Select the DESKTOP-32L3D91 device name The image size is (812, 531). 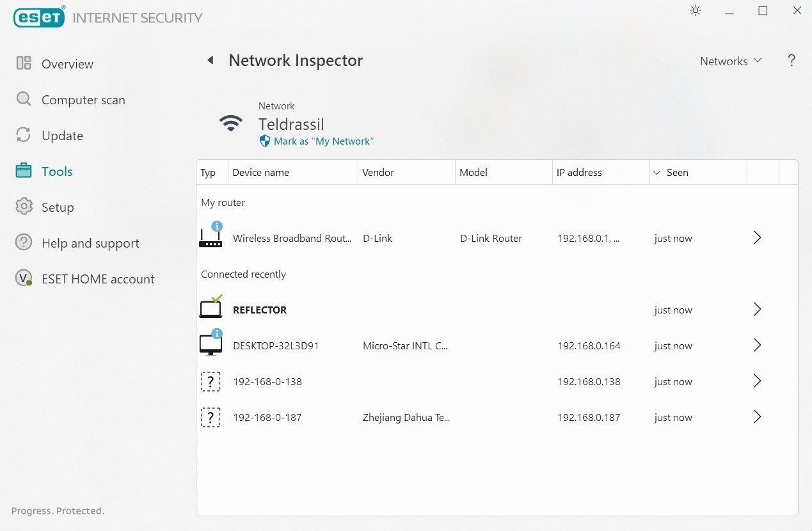point(276,345)
